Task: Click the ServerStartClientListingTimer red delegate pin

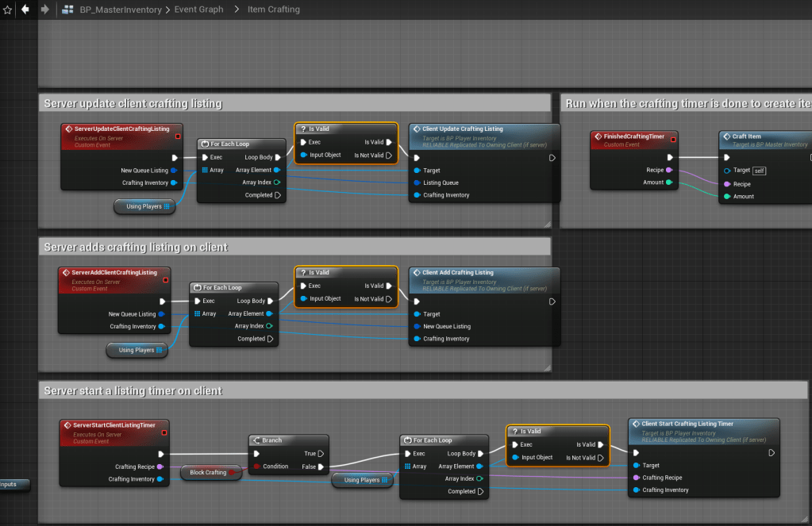Action: (164, 433)
